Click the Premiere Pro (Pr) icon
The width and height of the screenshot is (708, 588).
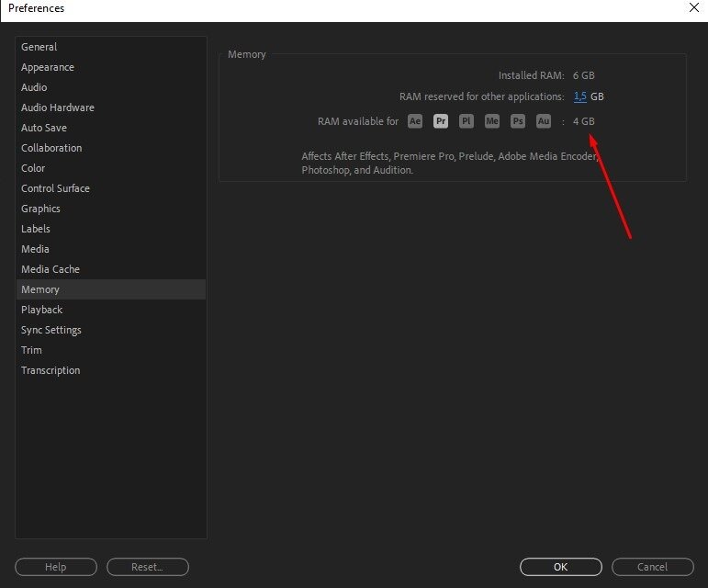441,121
